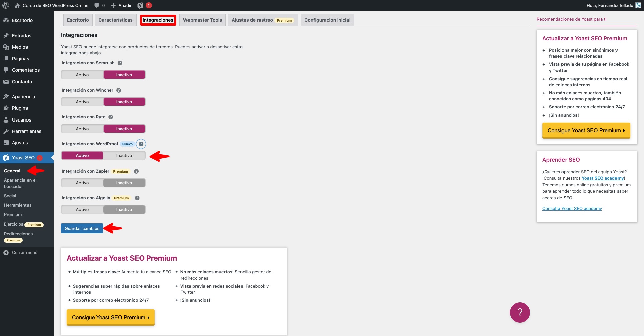Click the user avatar next to Fernando Tellado
This screenshot has height=336, width=644.
pyautogui.click(x=638, y=5)
